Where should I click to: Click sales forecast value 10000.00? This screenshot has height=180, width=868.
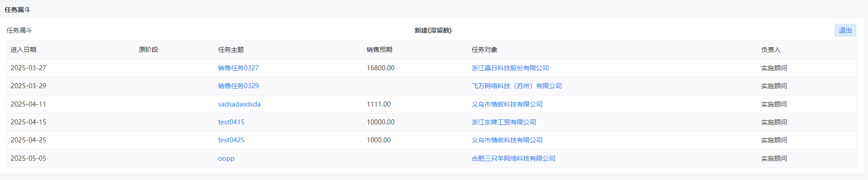coord(380,122)
